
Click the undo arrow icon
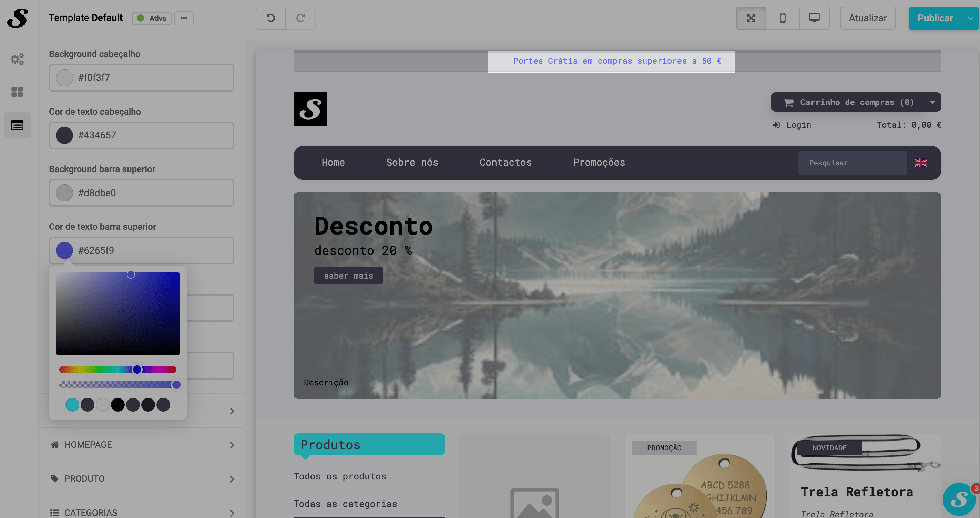tap(270, 18)
